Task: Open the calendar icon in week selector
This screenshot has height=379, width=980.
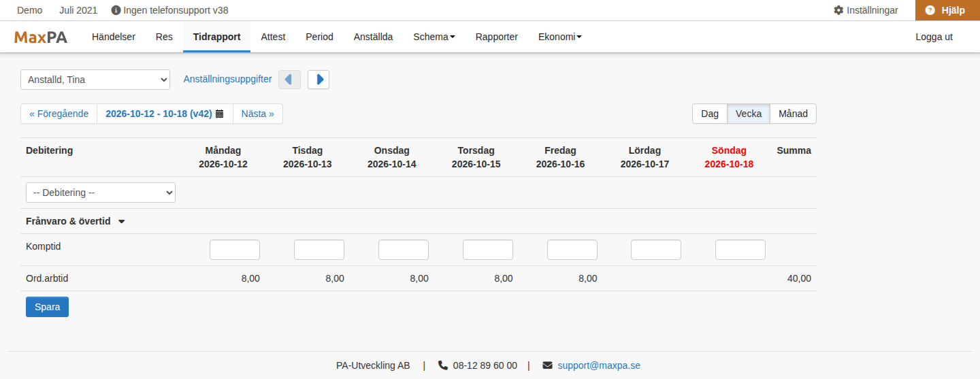Action: pyautogui.click(x=220, y=114)
